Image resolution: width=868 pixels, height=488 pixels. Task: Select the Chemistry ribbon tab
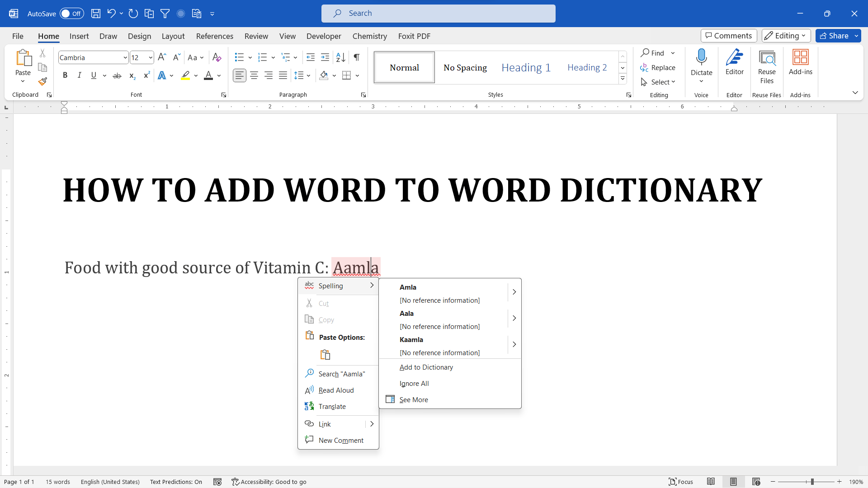click(370, 36)
